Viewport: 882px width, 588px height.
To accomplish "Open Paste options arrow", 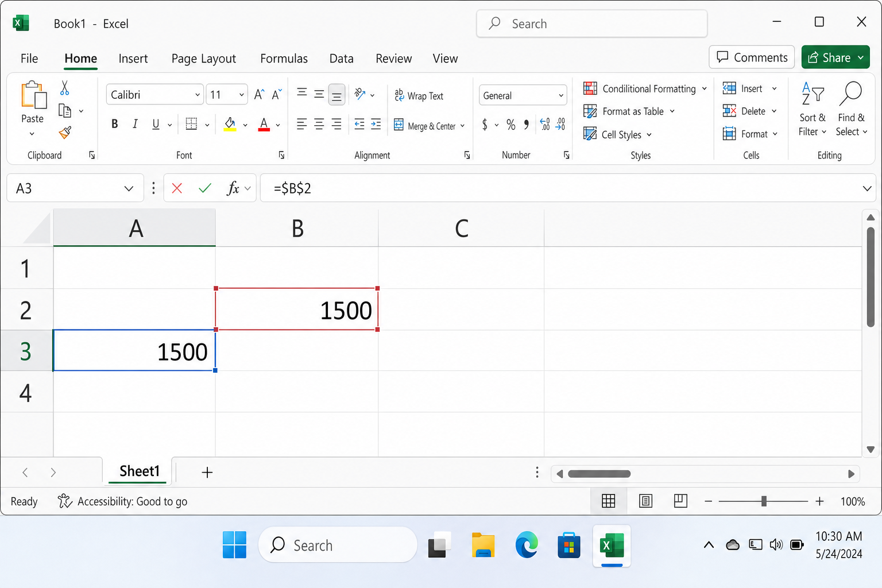I will point(32,134).
